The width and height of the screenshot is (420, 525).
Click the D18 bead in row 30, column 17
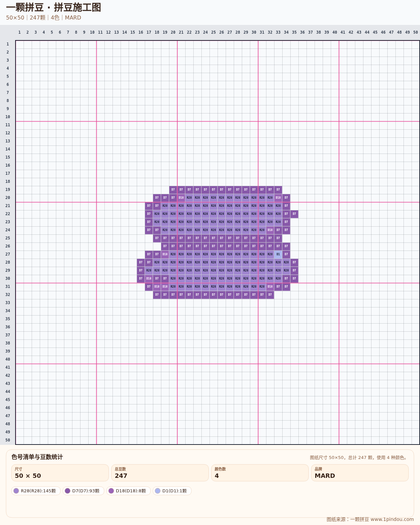pos(149,278)
